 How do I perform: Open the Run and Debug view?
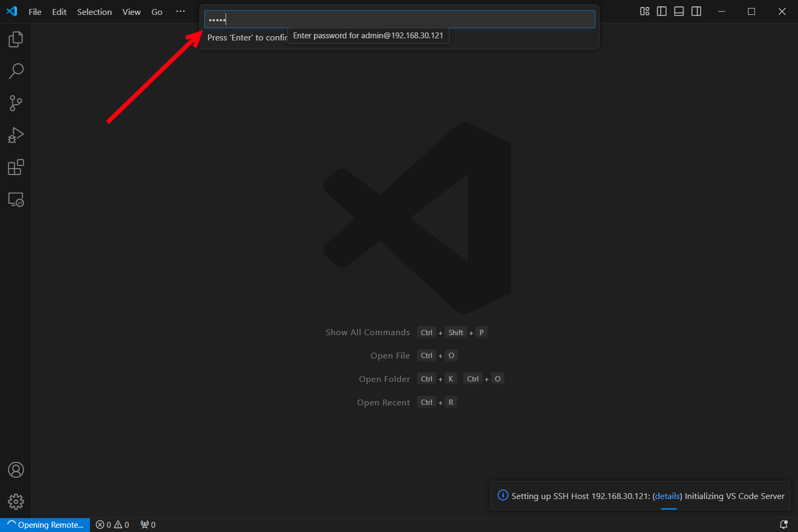pyautogui.click(x=16, y=135)
